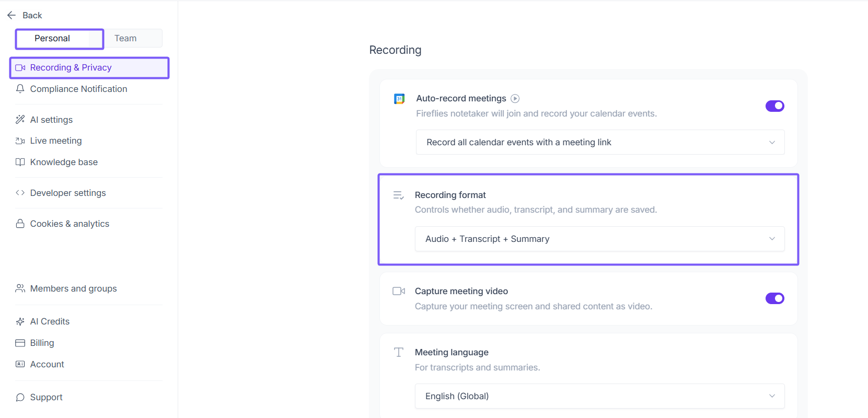Select the Personal tab
Viewport: 868px width, 418px height.
[x=52, y=38]
